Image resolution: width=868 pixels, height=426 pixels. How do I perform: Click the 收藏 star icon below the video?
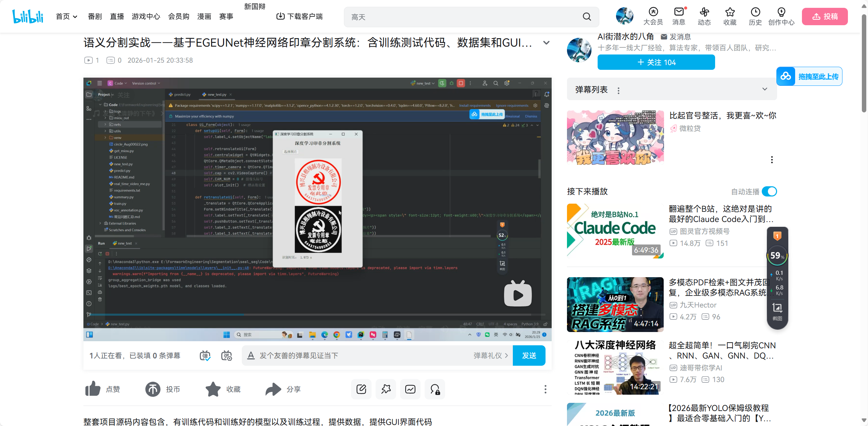[213, 389]
